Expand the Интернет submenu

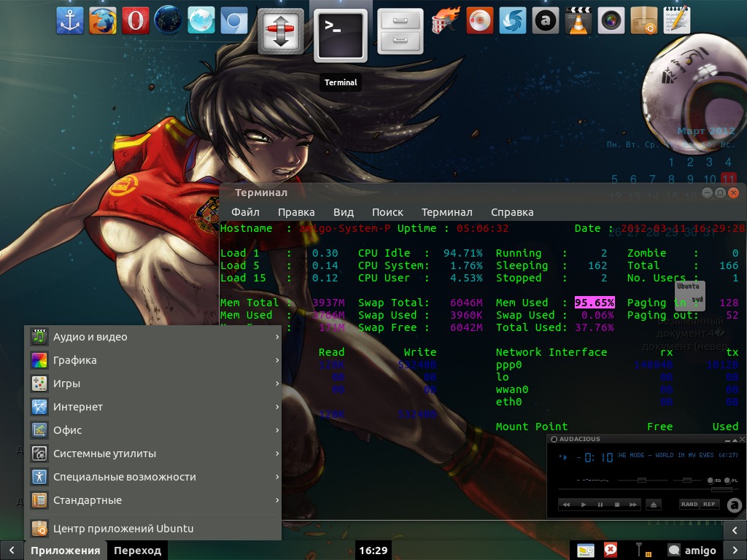point(153,407)
